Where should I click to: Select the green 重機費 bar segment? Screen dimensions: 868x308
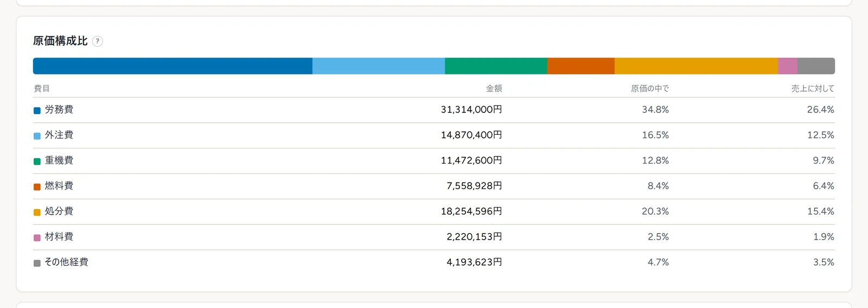click(496, 66)
